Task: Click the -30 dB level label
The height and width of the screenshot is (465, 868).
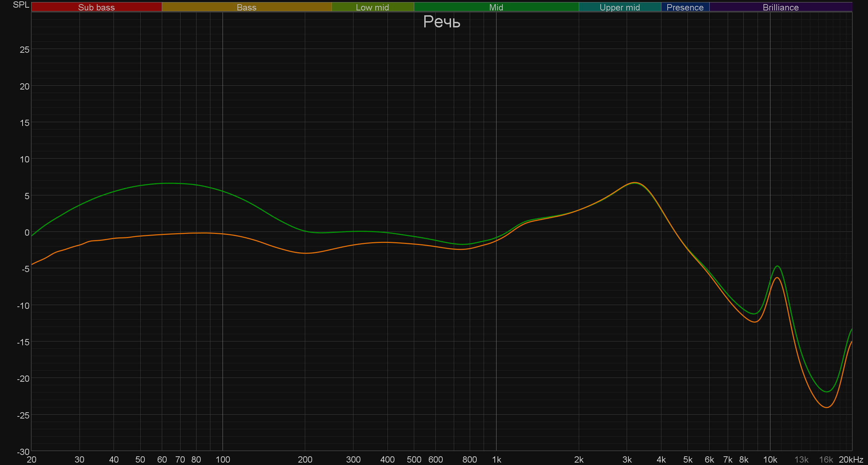Action: click(23, 452)
